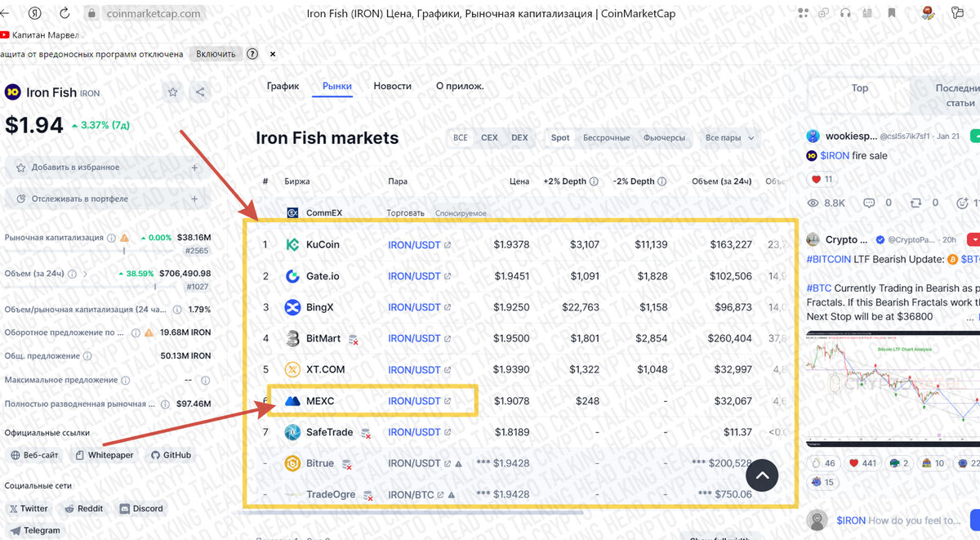Open the О прилож. tab
Image resolution: width=980 pixels, height=540 pixels.
click(460, 86)
